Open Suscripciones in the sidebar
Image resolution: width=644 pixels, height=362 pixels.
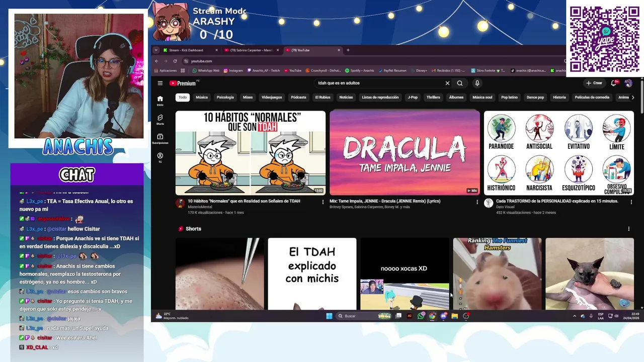[160, 139]
